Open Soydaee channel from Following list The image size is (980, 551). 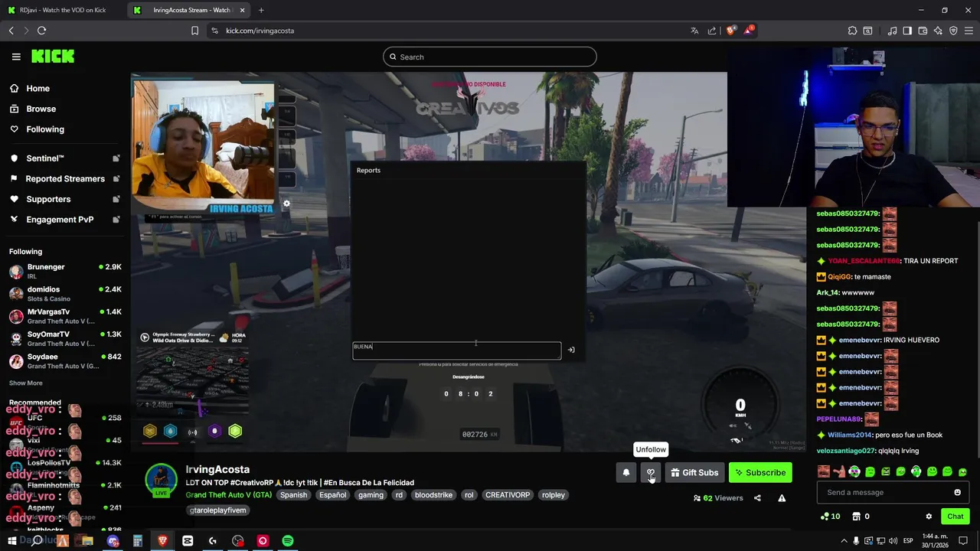[65, 360]
